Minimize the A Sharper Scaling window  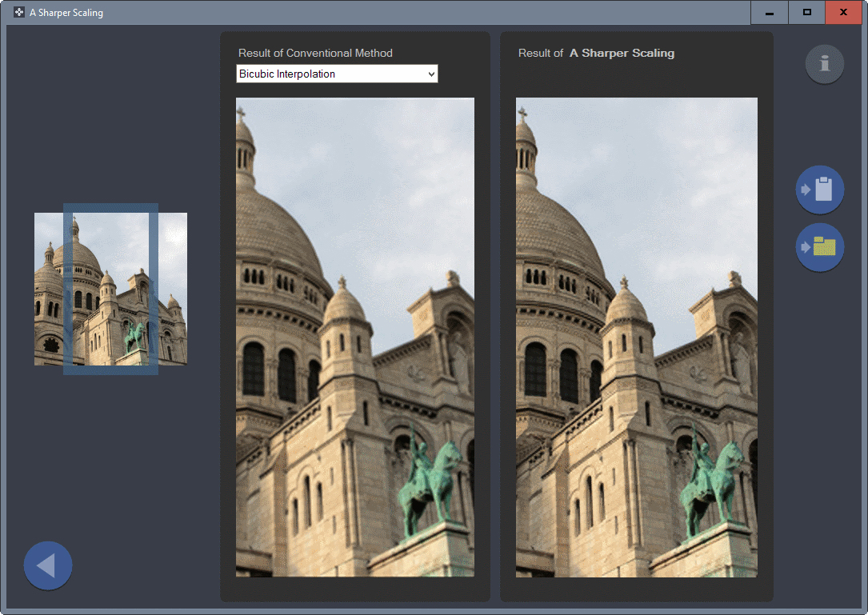770,13
